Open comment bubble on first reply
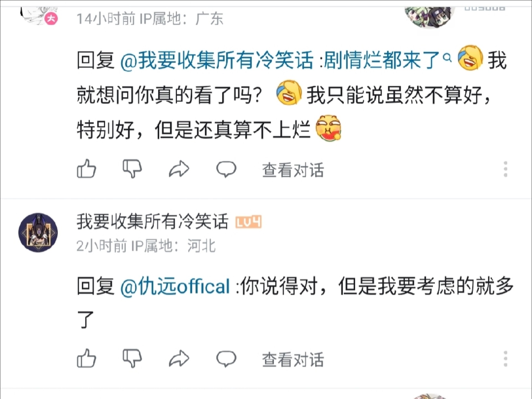532x399 pixels. tap(226, 169)
